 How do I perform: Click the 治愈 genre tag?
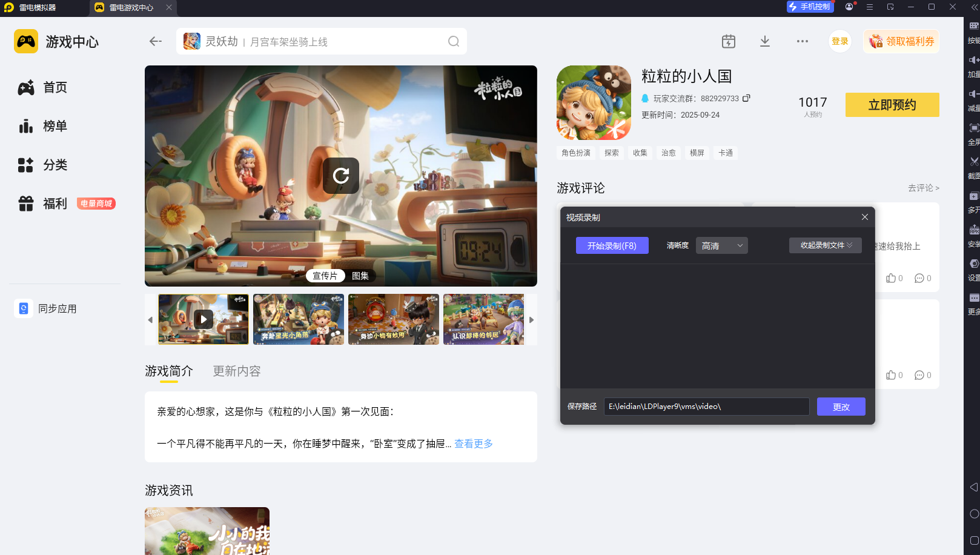coord(669,153)
